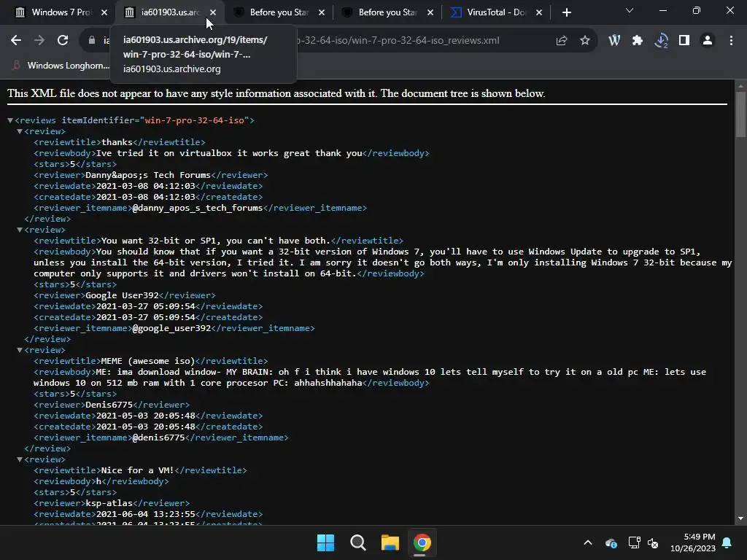
Task: Open the Extensions puzzle piece menu
Action: point(638,41)
